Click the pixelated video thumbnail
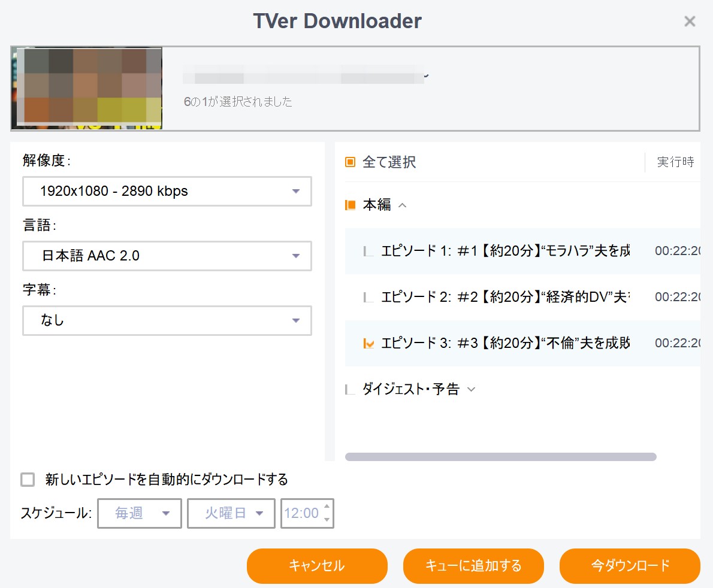 (87, 88)
